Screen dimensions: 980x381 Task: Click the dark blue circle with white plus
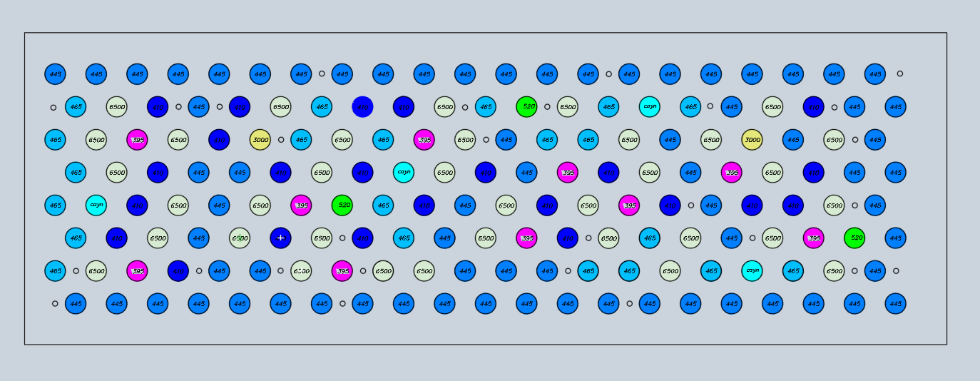coord(281,238)
